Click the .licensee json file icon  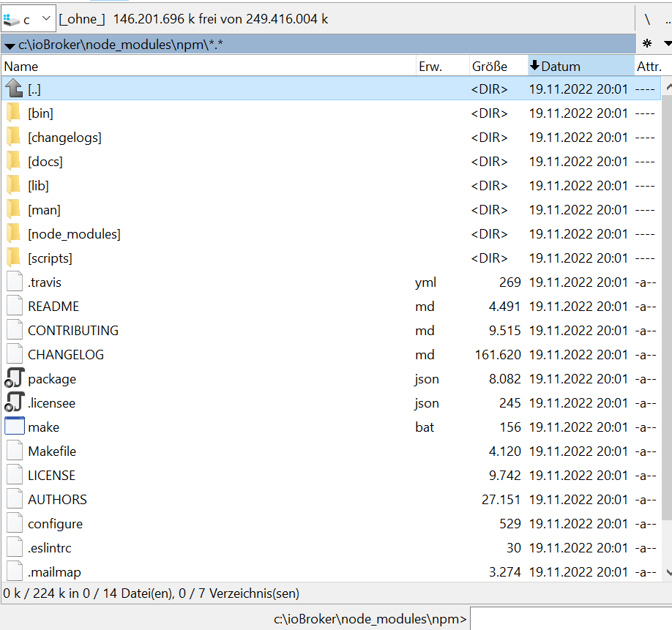click(15, 402)
